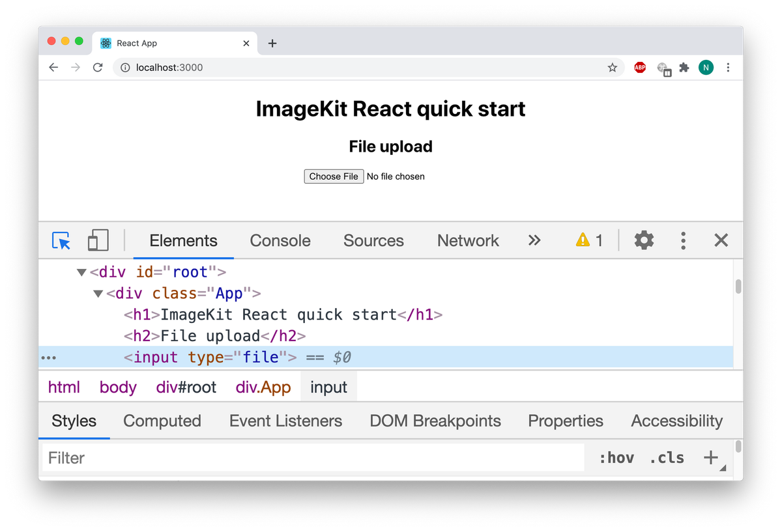
Task: Open a new browser tab
Action: (272, 44)
